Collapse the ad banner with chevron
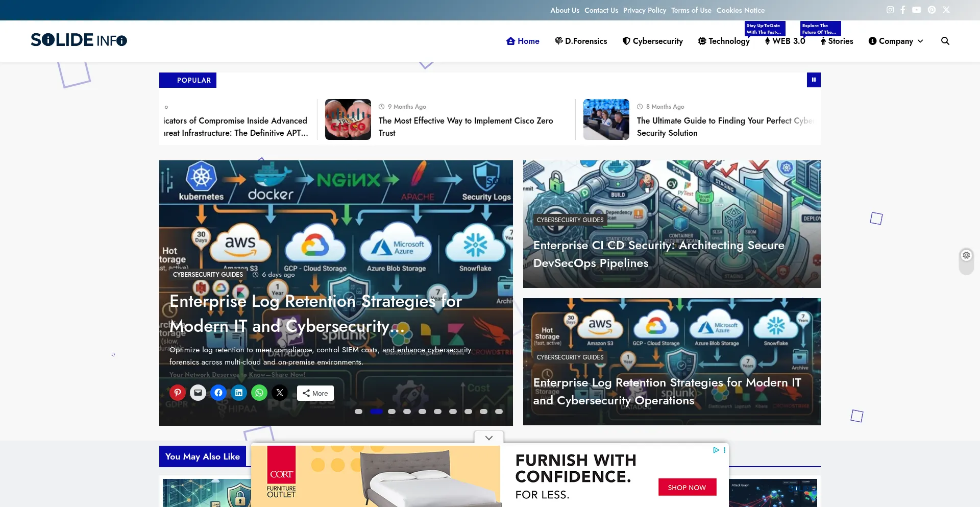This screenshot has width=980, height=507. tap(489, 438)
